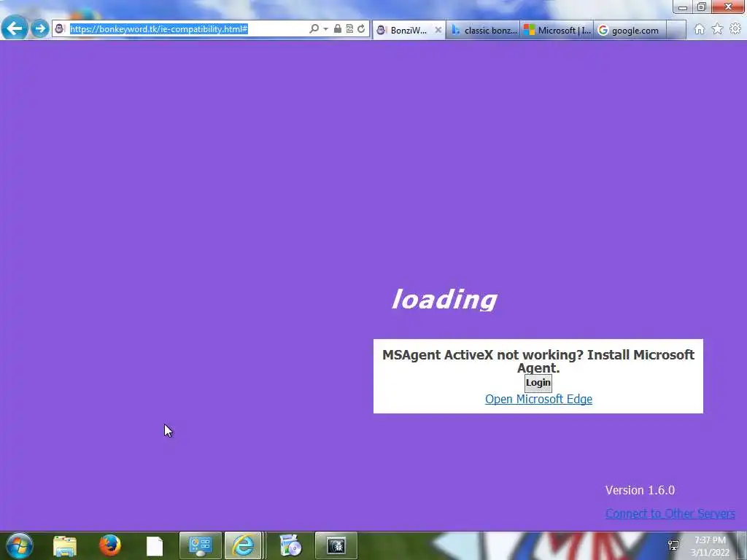
Task: Click the Version 1.6.0 text
Action: click(x=640, y=490)
